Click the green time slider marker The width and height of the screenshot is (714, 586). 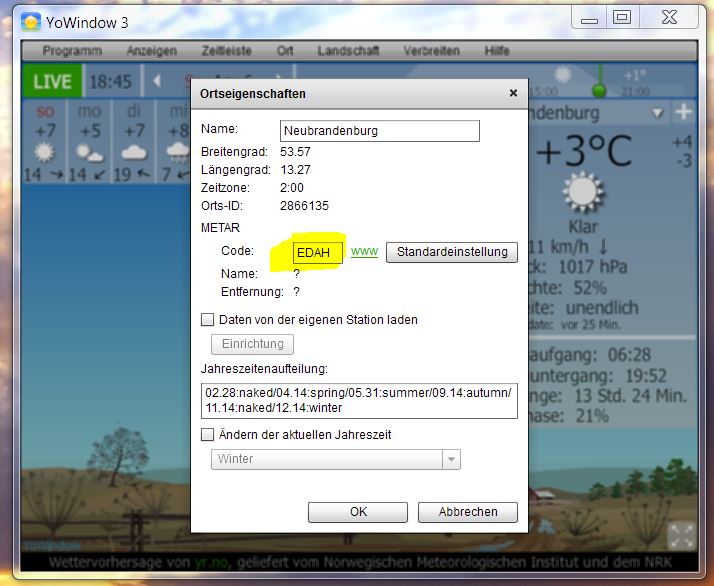[x=600, y=78]
